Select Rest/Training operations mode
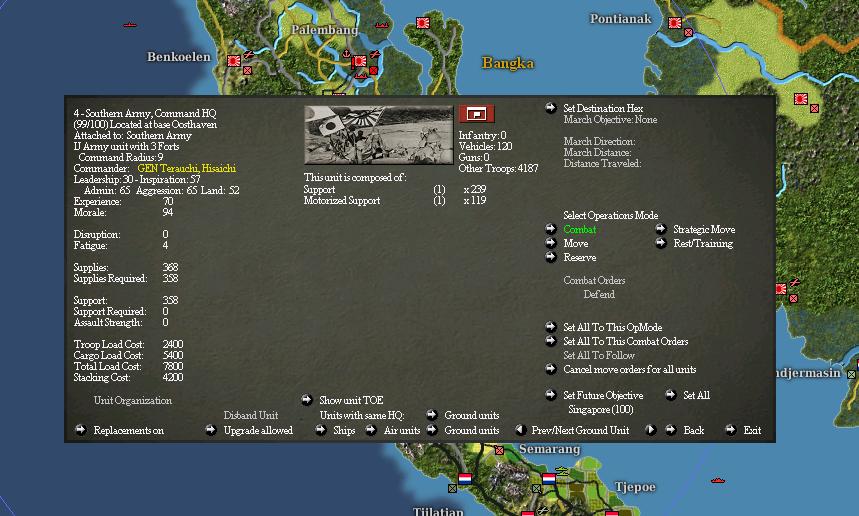Screen dimensions: 859x516 661,243
